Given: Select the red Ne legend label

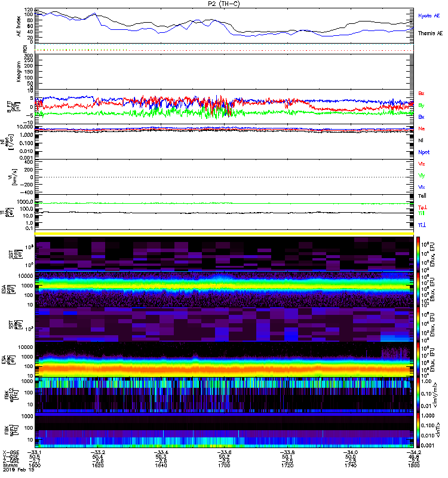Looking at the screenshot, I should coord(422,128).
